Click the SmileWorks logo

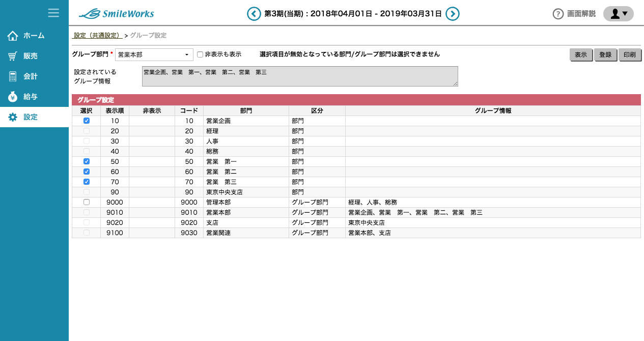pyautogui.click(x=117, y=14)
